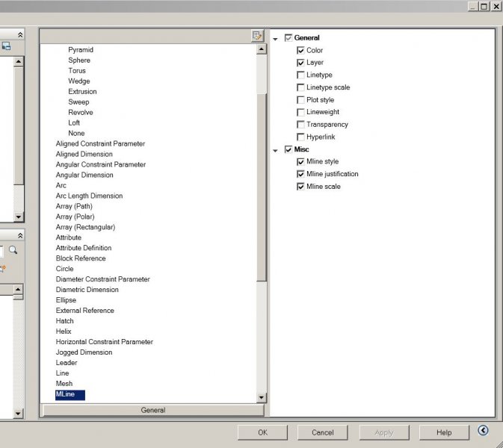
Task: Collapse the upper left panel chevrons
Action: (x=20, y=34)
